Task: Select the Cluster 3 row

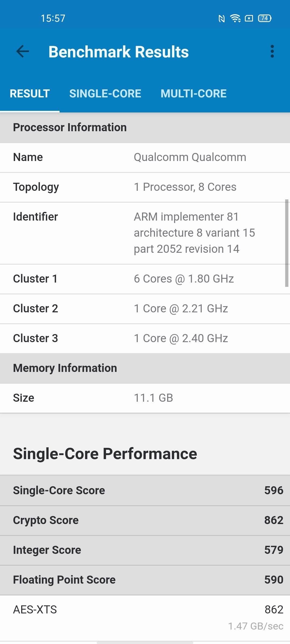Action: [x=145, y=339]
